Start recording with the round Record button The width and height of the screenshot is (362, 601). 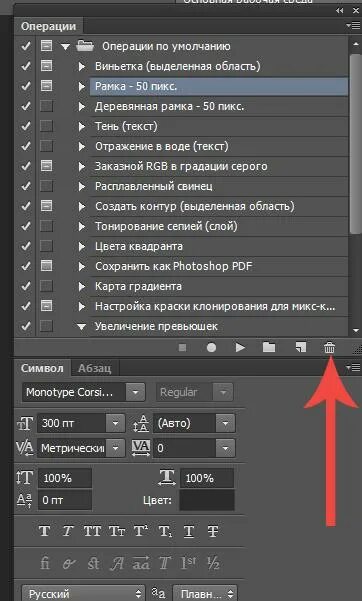point(211,347)
